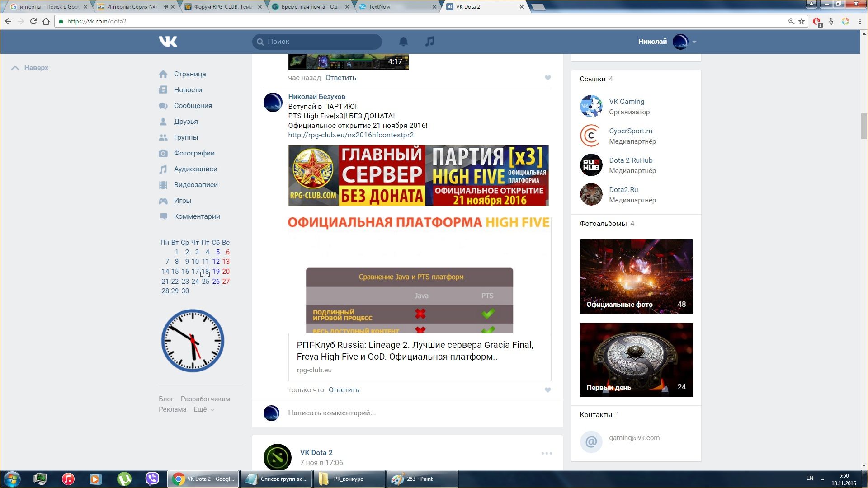The height and width of the screenshot is (488, 868).
Task: Click the Сообщения chat bubble icon
Action: click(x=163, y=106)
